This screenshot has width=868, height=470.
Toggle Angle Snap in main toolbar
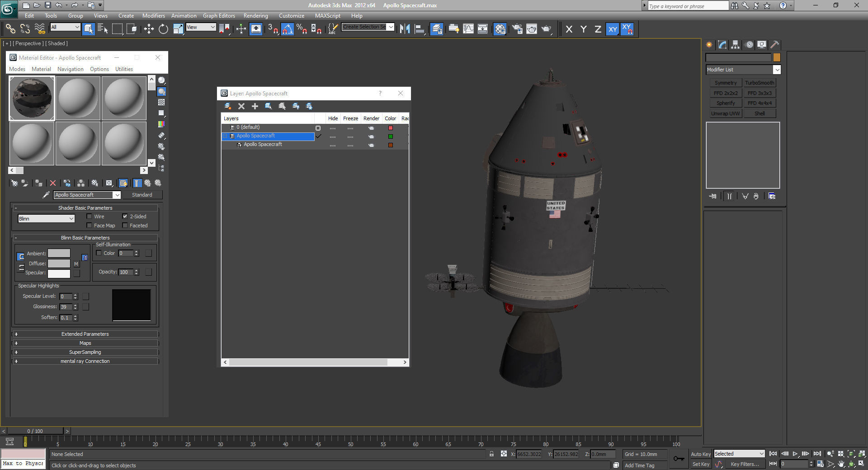(287, 29)
